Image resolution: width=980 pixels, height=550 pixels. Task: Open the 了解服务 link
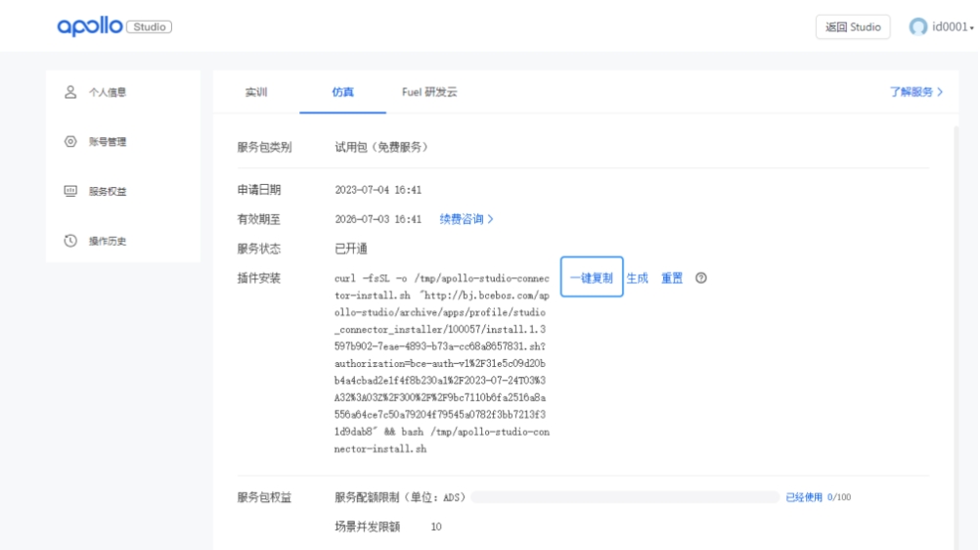(x=916, y=92)
